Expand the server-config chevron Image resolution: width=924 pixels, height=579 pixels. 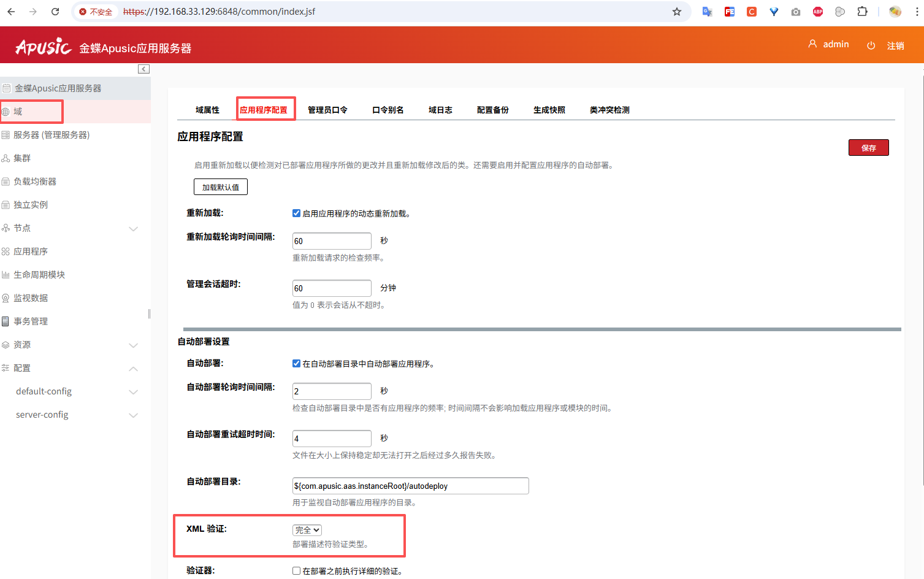(133, 415)
